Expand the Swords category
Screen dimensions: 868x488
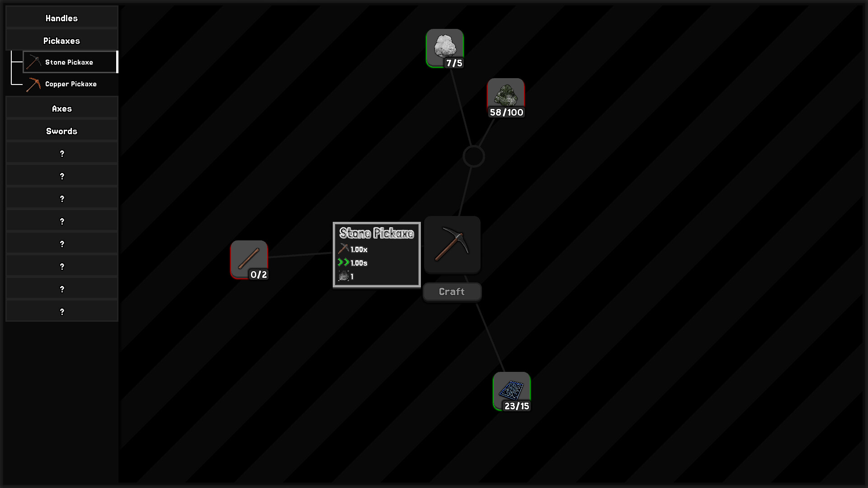(62, 131)
